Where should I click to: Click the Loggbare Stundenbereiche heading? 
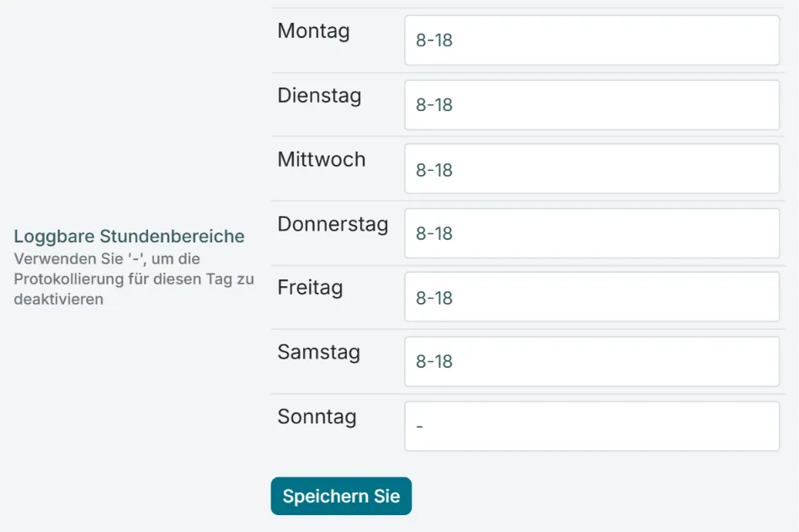click(129, 237)
